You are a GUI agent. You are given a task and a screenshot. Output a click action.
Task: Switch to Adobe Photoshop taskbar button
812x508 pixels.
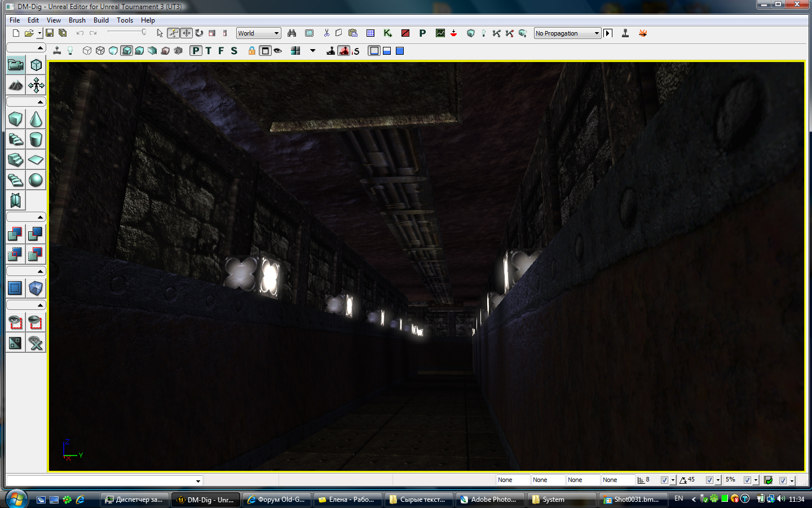coord(488,500)
